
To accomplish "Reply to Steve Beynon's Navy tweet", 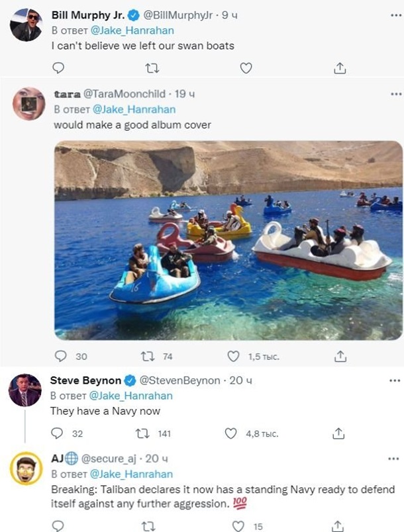I will point(58,434).
